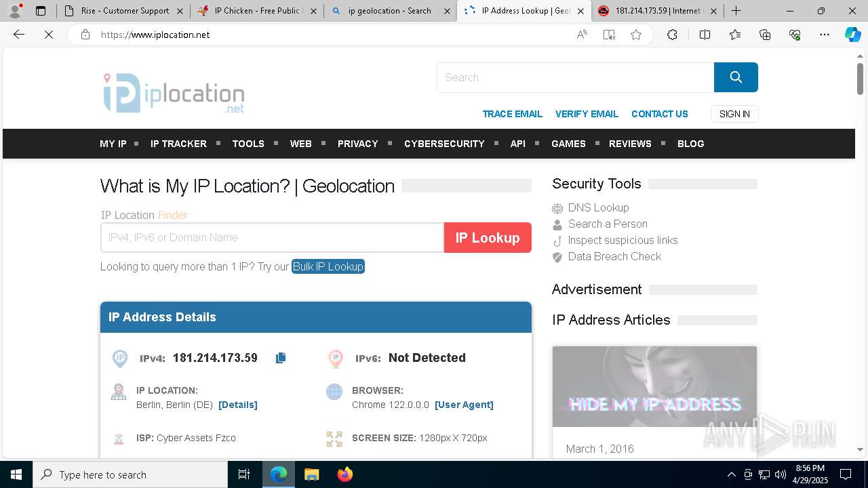Open IP location [Details] link
The height and width of the screenshot is (488, 868).
[x=238, y=405]
